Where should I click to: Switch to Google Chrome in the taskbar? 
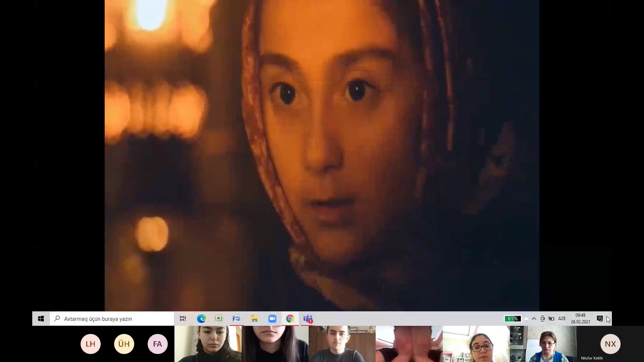click(290, 319)
